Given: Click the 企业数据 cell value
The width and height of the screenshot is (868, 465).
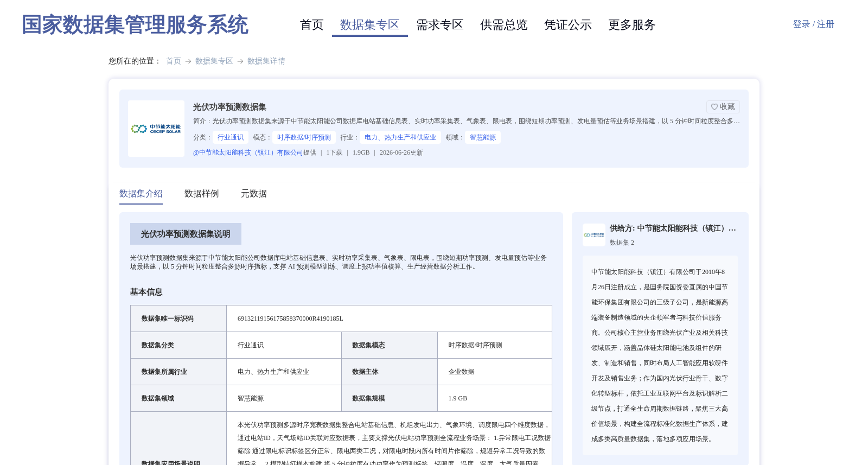Looking at the screenshot, I should pos(462,372).
